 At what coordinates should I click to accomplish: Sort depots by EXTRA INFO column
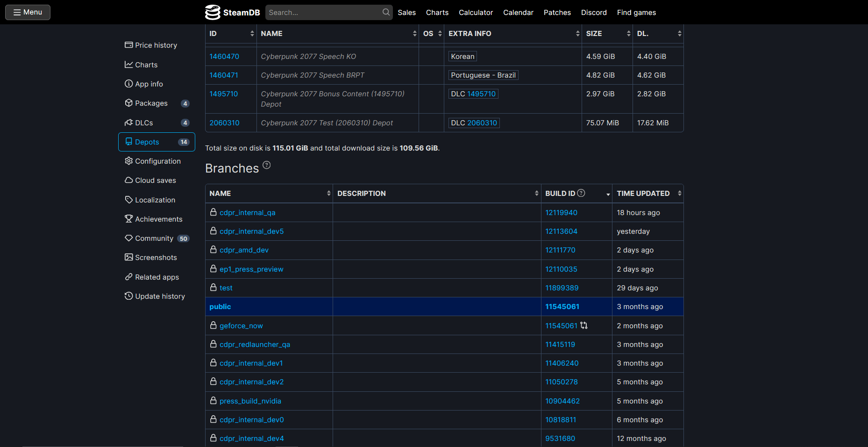(513, 34)
